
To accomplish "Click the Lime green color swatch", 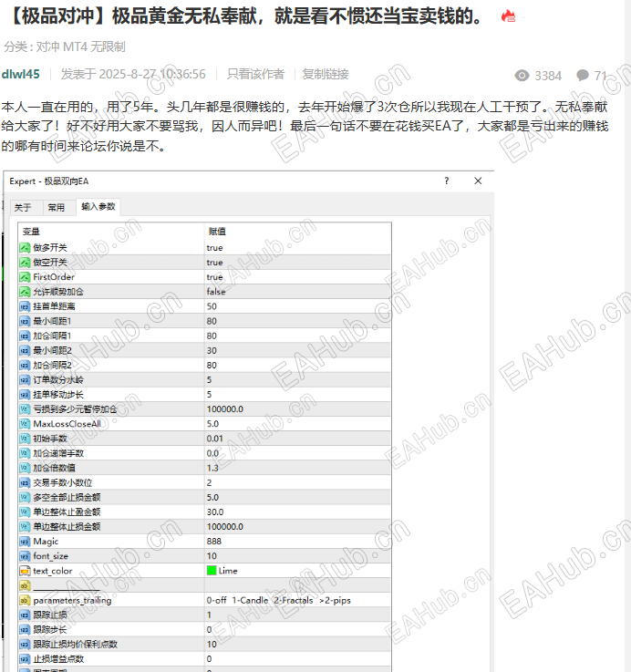I will (212, 571).
